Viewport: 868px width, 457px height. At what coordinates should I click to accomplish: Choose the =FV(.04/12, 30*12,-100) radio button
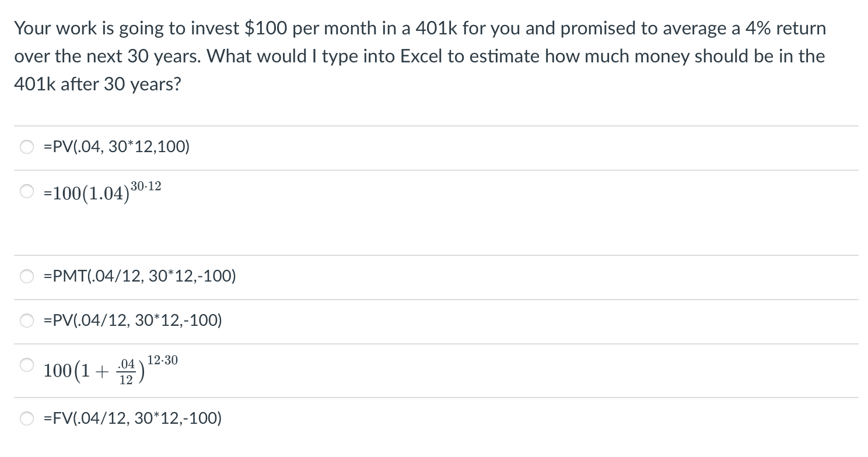(x=27, y=419)
